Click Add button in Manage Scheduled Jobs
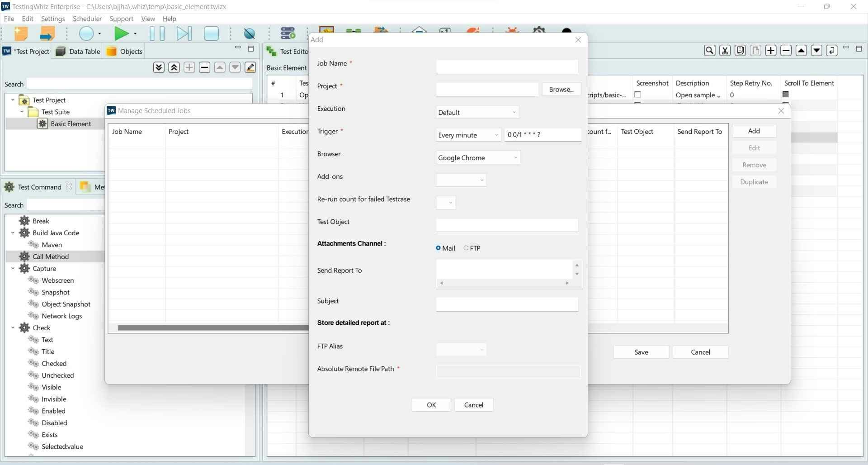 (754, 131)
